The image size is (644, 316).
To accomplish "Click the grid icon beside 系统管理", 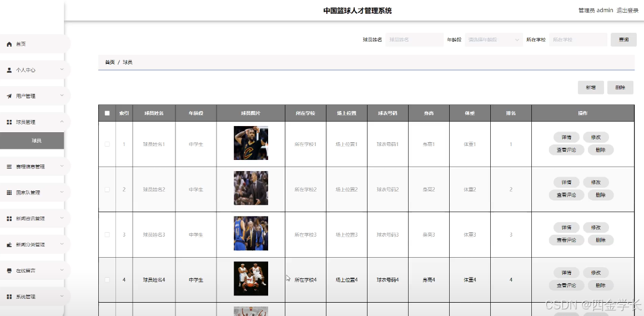I will pyautogui.click(x=9, y=297).
